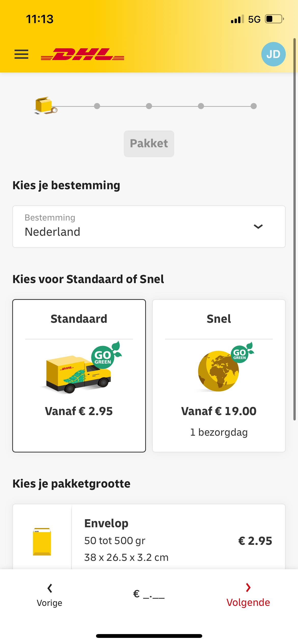Image resolution: width=298 pixels, height=644 pixels.
Task: Tap the yellow envelope icon
Action: point(42,541)
